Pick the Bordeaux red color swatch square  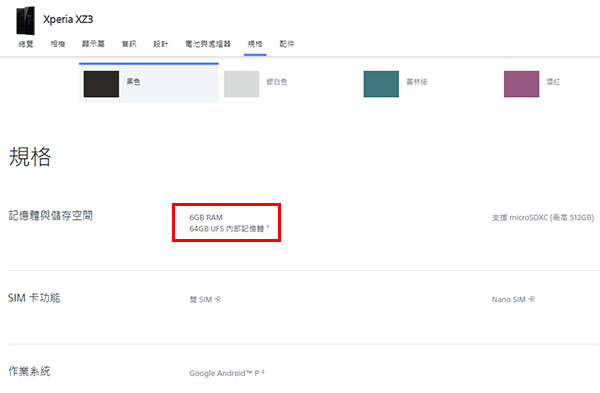tap(522, 84)
